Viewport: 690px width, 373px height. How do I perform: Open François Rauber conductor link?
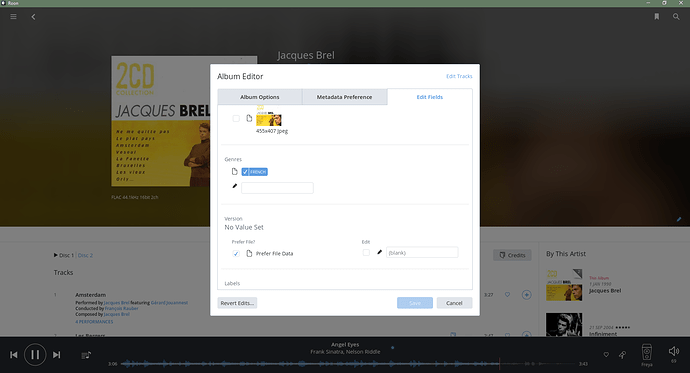coord(121,308)
